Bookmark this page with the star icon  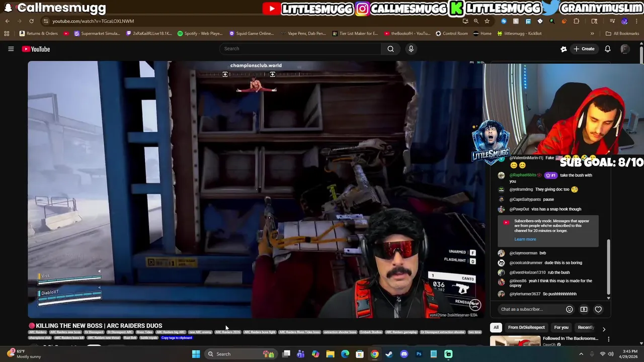click(487, 21)
